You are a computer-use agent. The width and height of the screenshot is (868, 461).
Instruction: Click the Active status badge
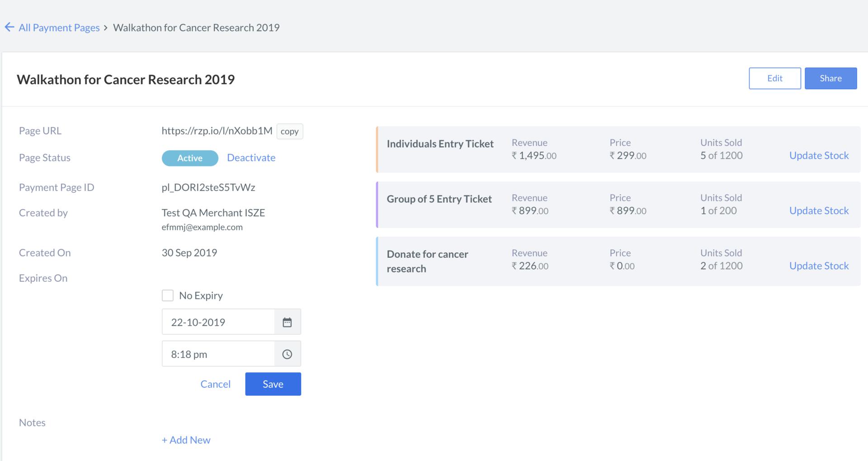(x=190, y=158)
